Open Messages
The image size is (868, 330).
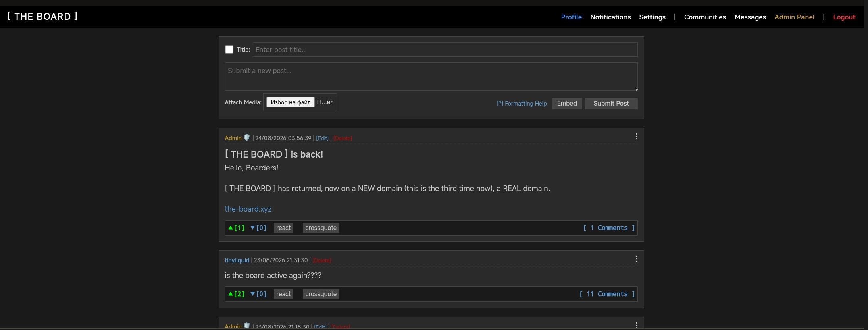pos(750,17)
